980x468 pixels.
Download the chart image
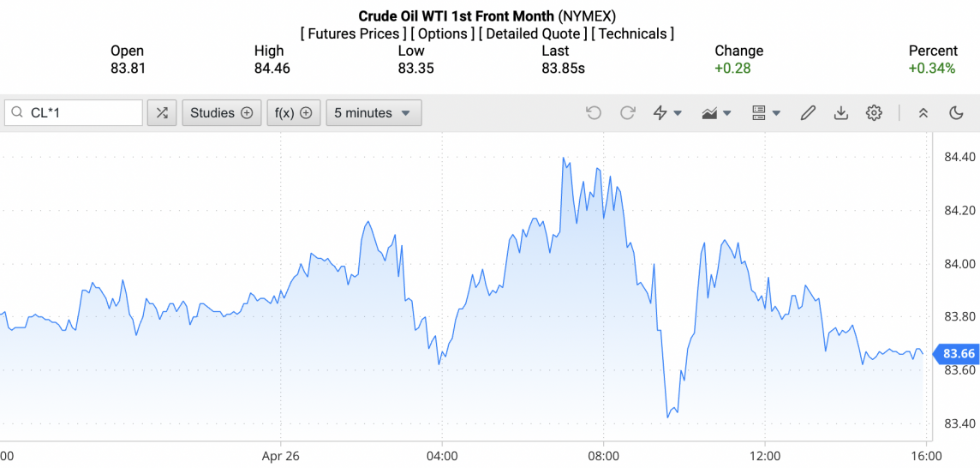[841, 113]
